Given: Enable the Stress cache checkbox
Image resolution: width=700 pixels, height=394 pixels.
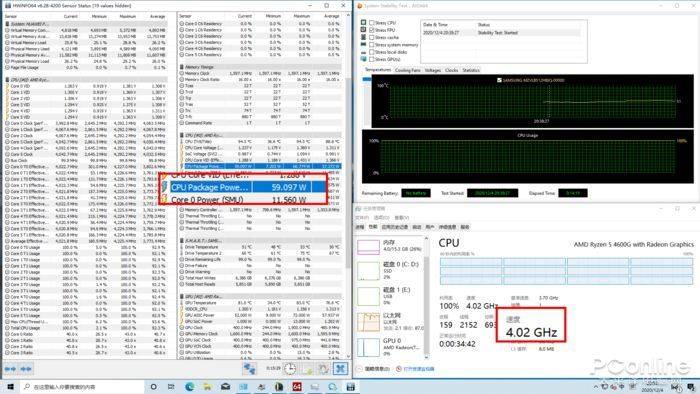Looking at the screenshot, I should (x=371, y=37).
